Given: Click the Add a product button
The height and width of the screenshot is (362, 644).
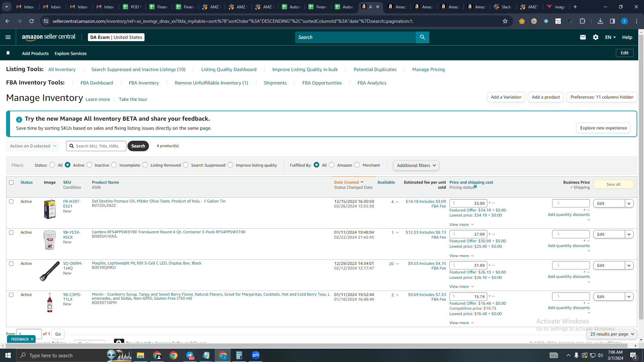Looking at the screenshot, I should click(x=546, y=97).
